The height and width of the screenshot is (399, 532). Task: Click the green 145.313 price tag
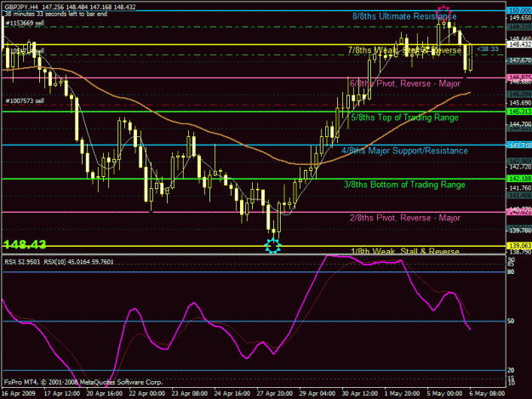519,111
